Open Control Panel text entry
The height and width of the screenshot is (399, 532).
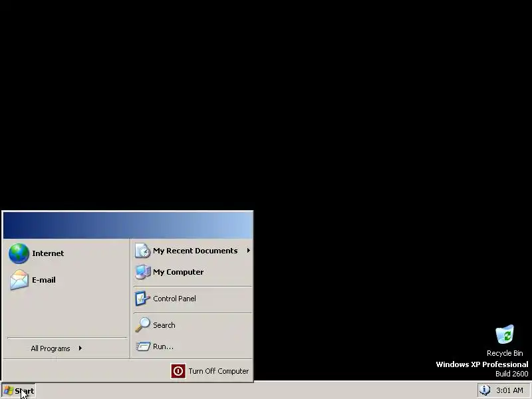pos(174,299)
